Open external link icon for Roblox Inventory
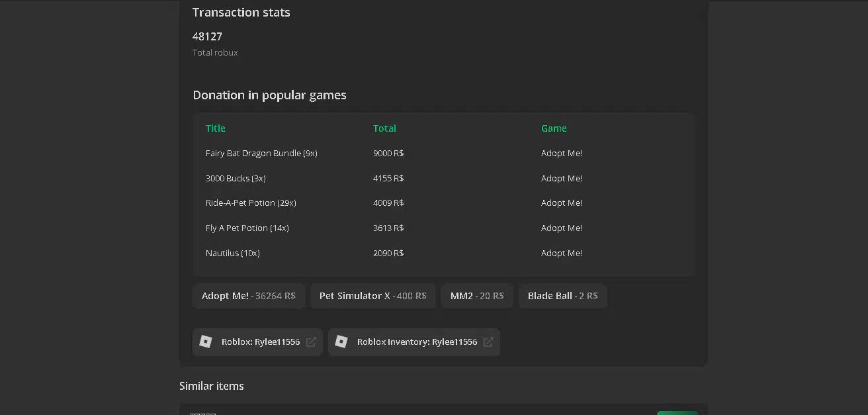 [488, 342]
